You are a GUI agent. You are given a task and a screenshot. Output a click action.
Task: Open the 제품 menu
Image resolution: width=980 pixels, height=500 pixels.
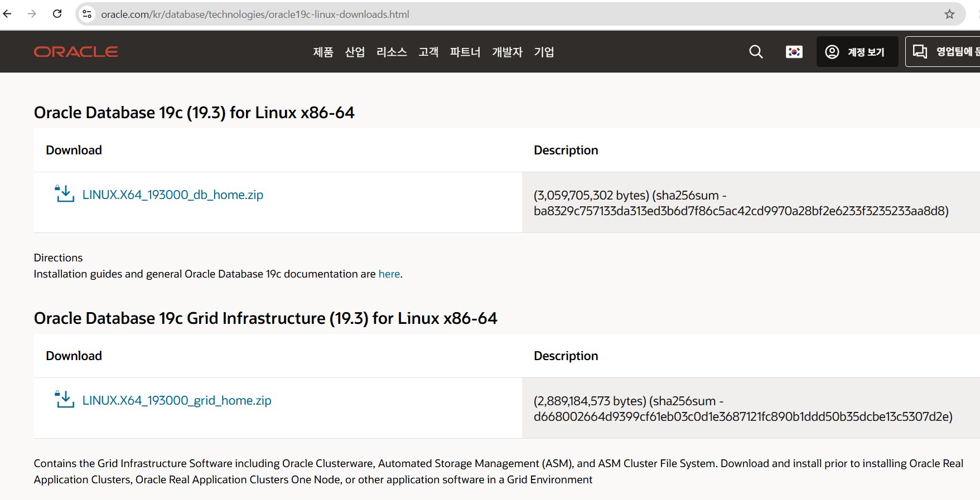pyautogui.click(x=323, y=52)
